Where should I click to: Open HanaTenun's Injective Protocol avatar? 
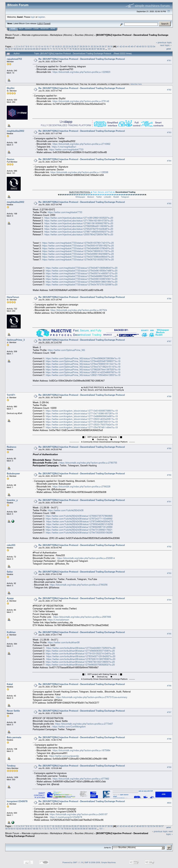point(14,321)
